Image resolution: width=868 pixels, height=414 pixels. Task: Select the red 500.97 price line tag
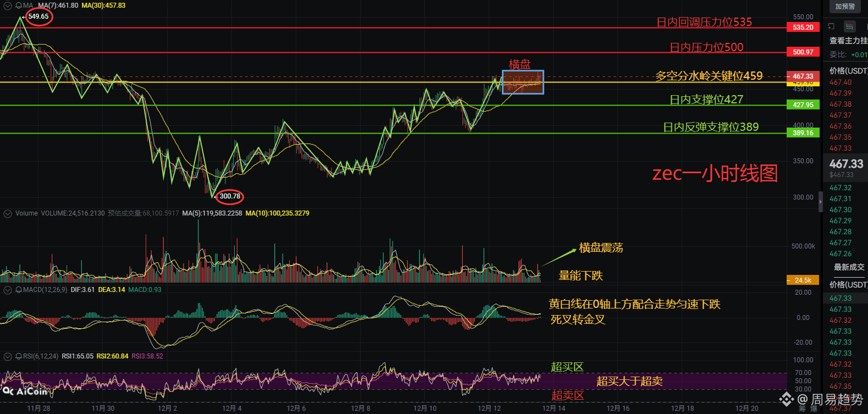803,52
